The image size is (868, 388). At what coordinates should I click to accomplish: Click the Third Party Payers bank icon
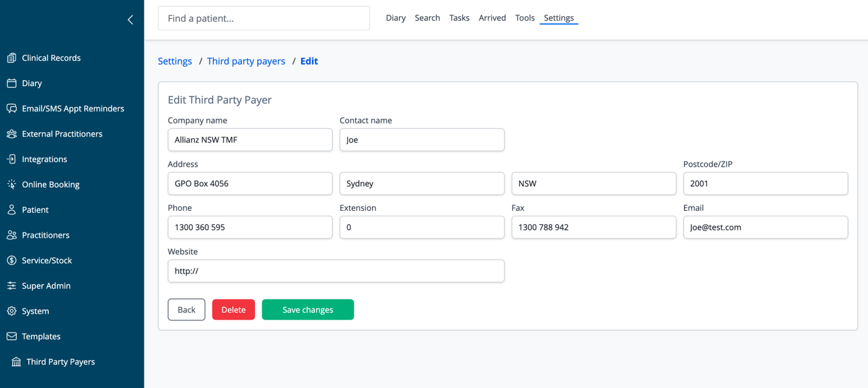click(16, 362)
